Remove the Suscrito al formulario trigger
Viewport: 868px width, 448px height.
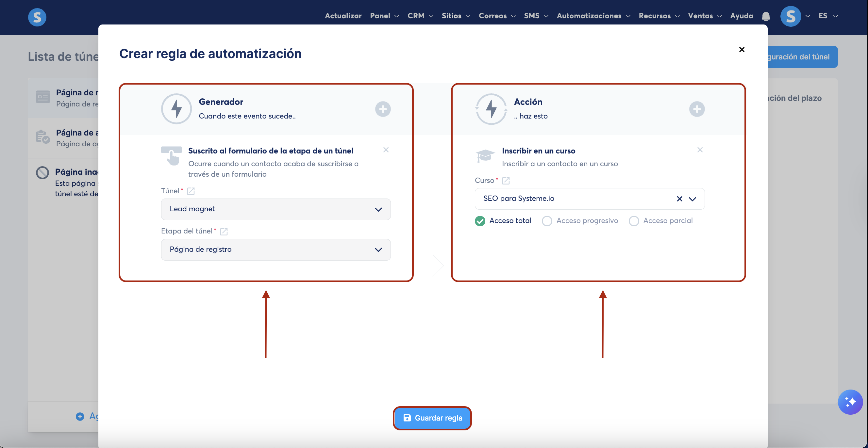386,150
